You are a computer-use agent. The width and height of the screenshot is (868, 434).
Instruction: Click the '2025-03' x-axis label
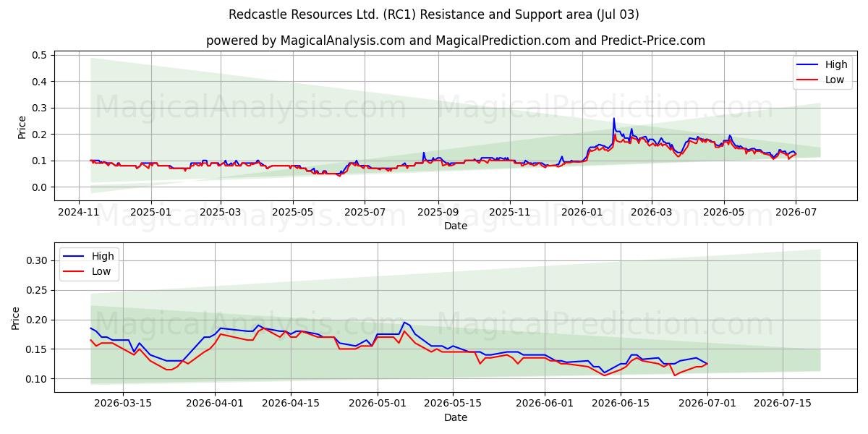pos(220,213)
